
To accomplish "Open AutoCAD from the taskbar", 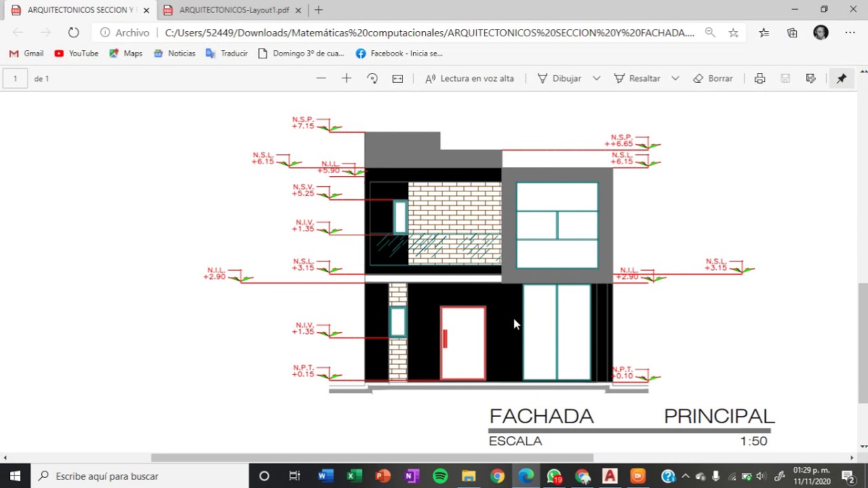I will (610, 476).
